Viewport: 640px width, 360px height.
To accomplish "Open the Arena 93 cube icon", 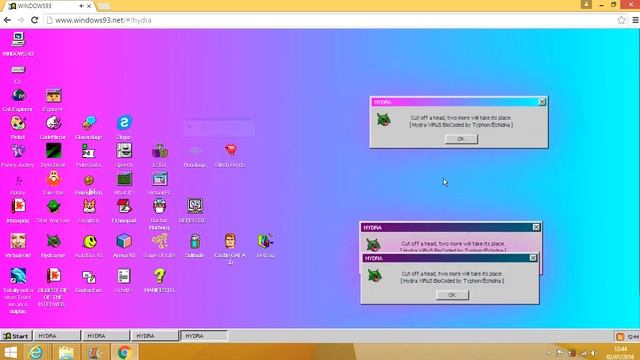I will coord(124,241).
